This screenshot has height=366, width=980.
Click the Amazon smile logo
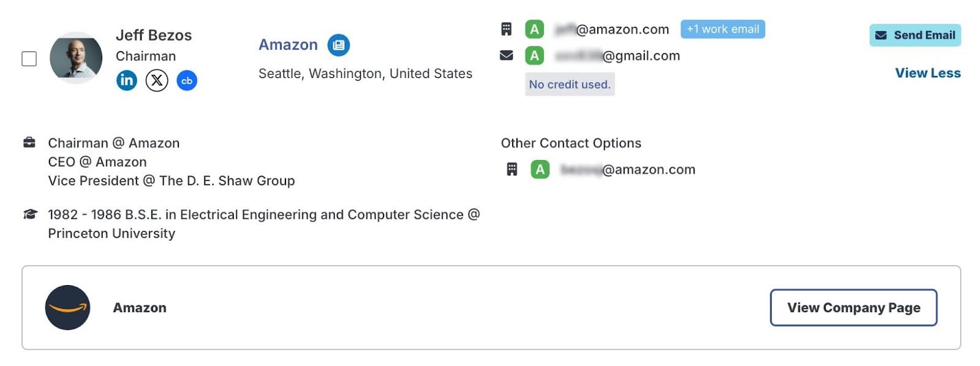pos(67,308)
